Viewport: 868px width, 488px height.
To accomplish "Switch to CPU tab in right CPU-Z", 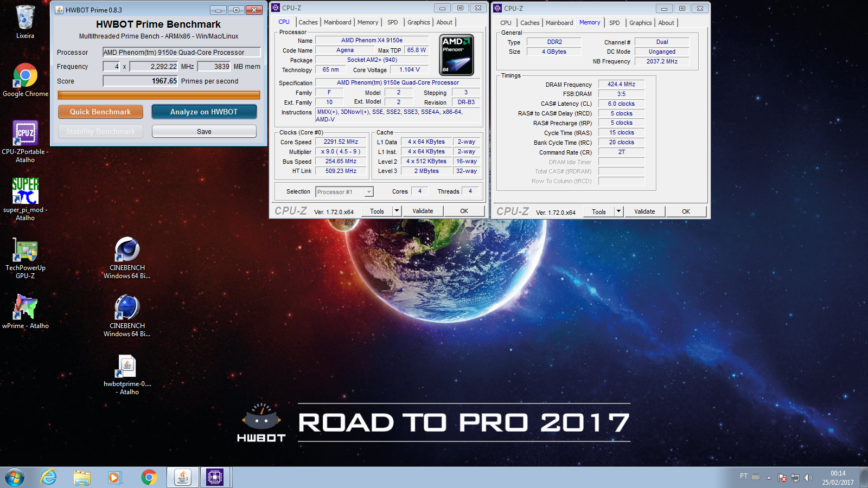I will pos(506,23).
